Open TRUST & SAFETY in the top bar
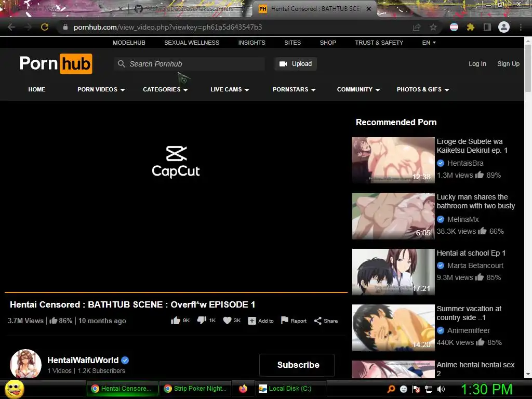The image size is (532, 399). coord(379,43)
